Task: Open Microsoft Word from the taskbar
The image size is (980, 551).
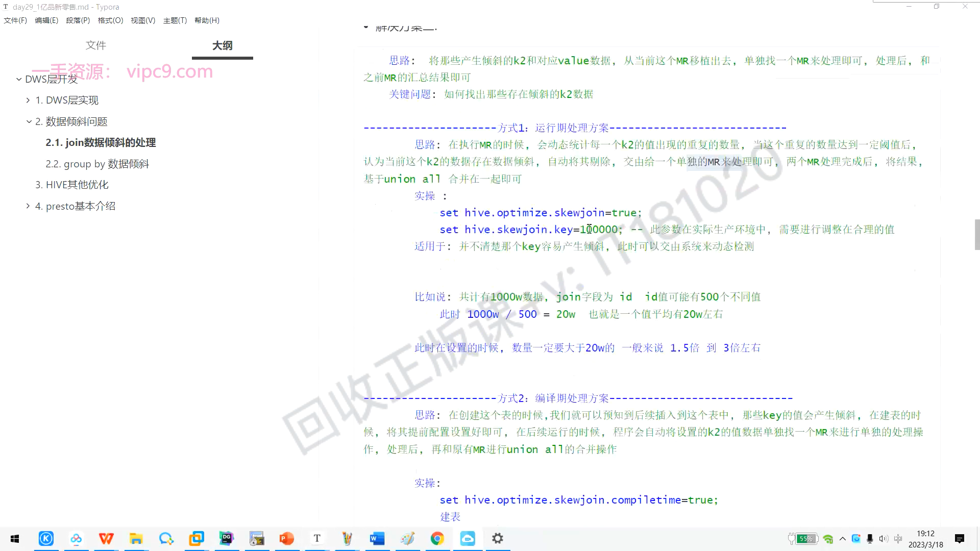Action: (x=377, y=539)
